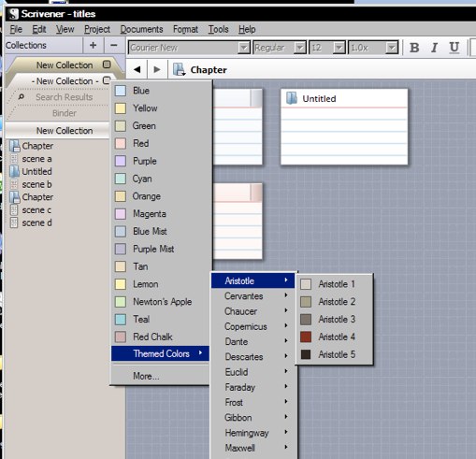
Task: Open the Documents menu
Action: (141, 29)
